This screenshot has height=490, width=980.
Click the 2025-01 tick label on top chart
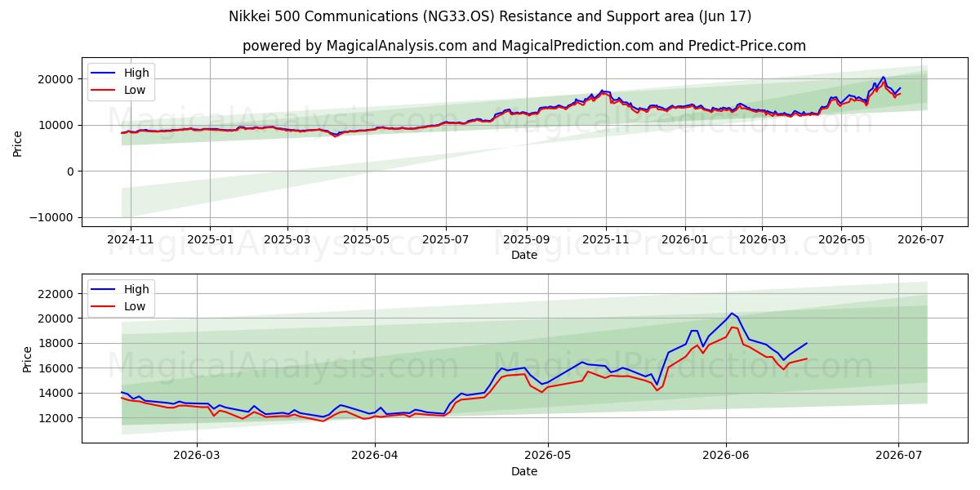[210, 239]
